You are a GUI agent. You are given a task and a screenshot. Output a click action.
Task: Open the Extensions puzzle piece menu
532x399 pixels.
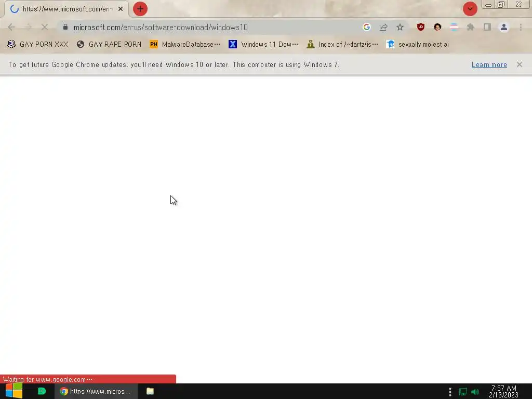click(x=471, y=27)
